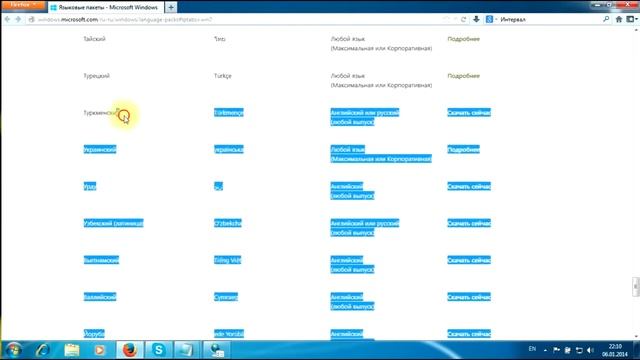This screenshot has width=640, height=360.
Task: Click the scrollbar up arrow
Action: click(636, 29)
